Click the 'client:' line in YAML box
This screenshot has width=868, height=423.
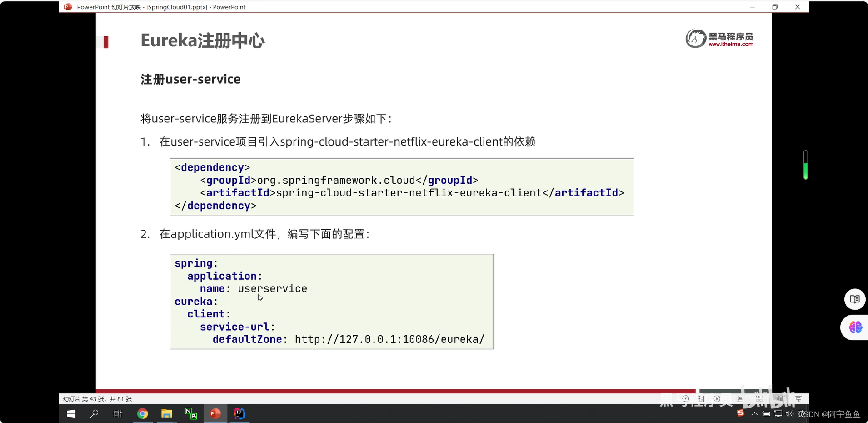pyautogui.click(x=209, y=314)
